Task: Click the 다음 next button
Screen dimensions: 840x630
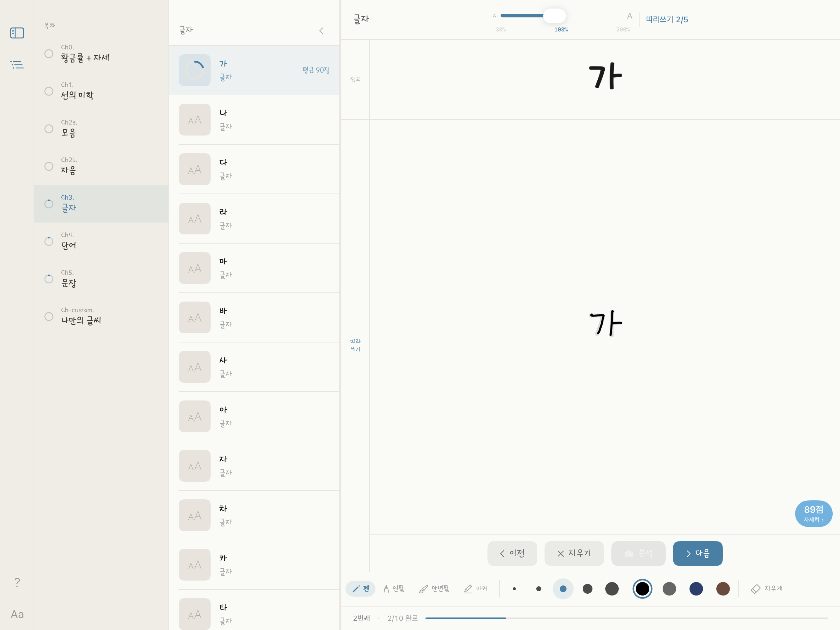Action: pos(697,553)
